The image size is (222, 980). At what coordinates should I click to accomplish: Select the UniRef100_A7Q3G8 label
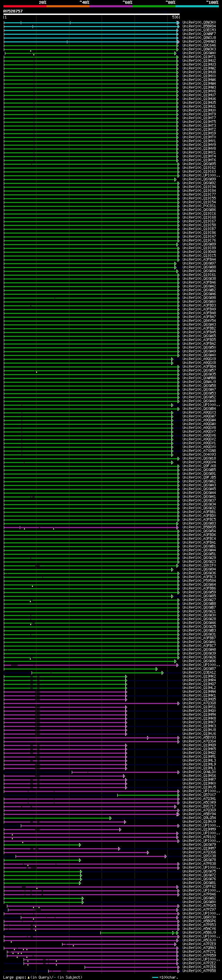(x=199, y=703)
